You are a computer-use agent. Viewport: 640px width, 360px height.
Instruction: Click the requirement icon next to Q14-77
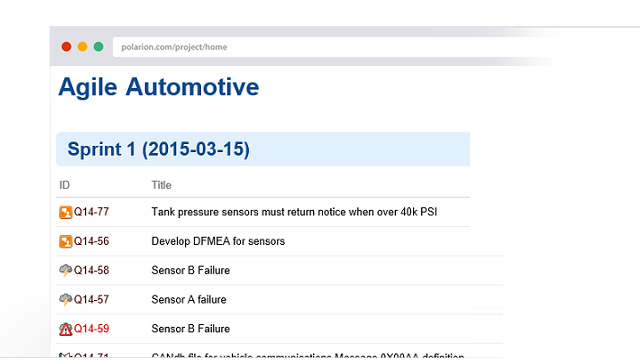(x=65, y=212)
